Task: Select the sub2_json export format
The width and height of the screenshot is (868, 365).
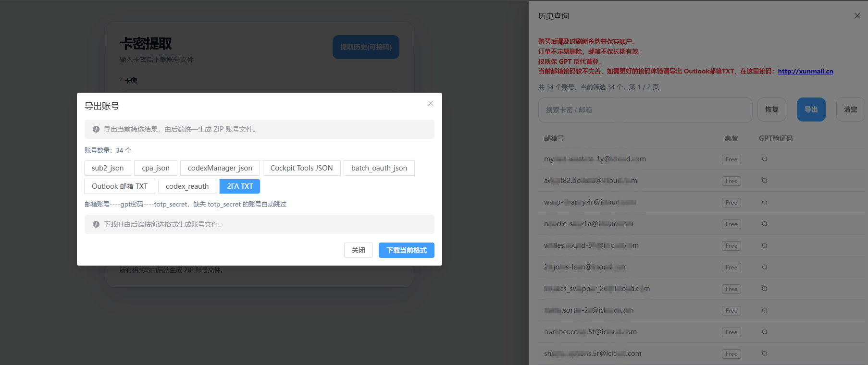Action: pyautogui.click(x=108, y=168)
